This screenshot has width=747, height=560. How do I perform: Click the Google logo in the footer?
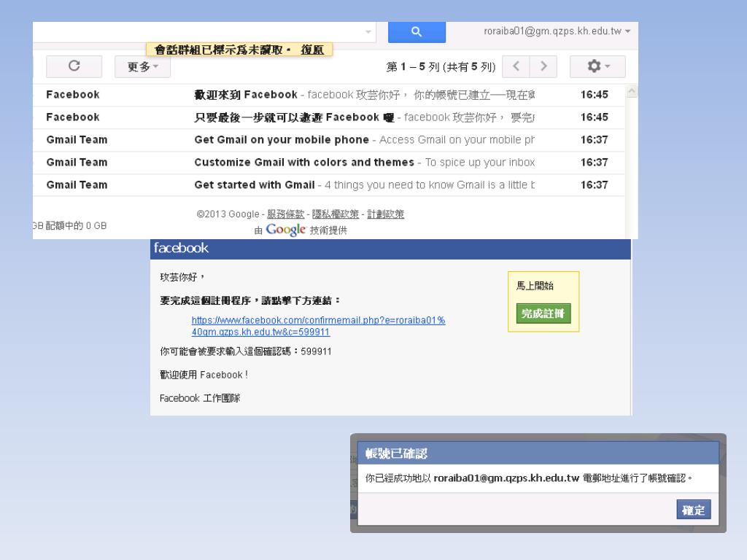click(285, 230)
